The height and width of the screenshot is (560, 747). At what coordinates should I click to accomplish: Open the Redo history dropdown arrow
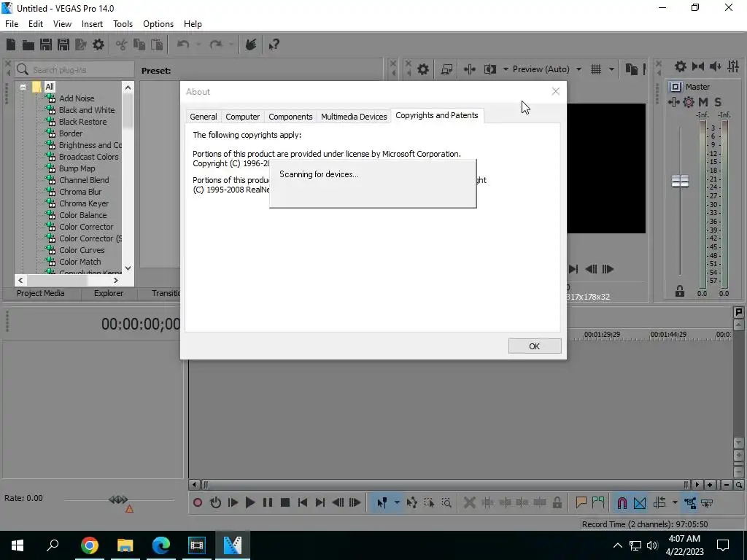coord(231,44)
